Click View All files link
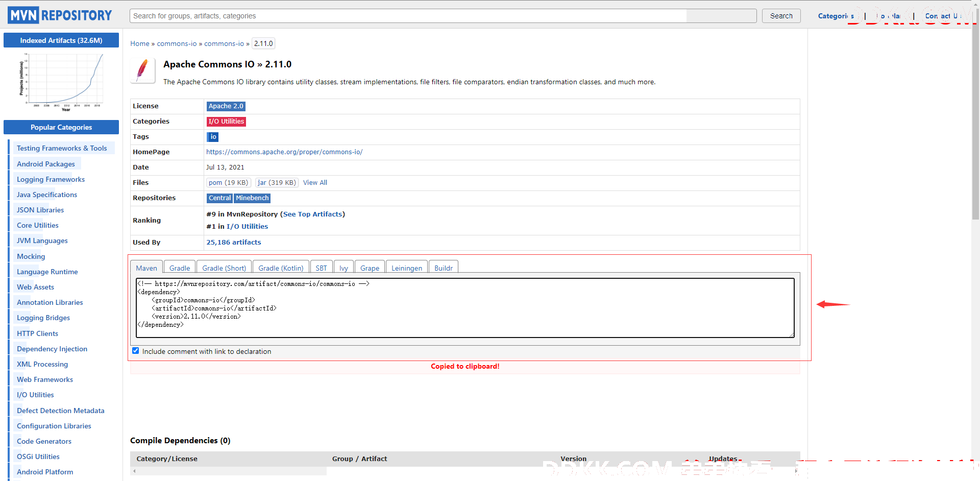This screenshot has height=481, width=980. (315, 182)
